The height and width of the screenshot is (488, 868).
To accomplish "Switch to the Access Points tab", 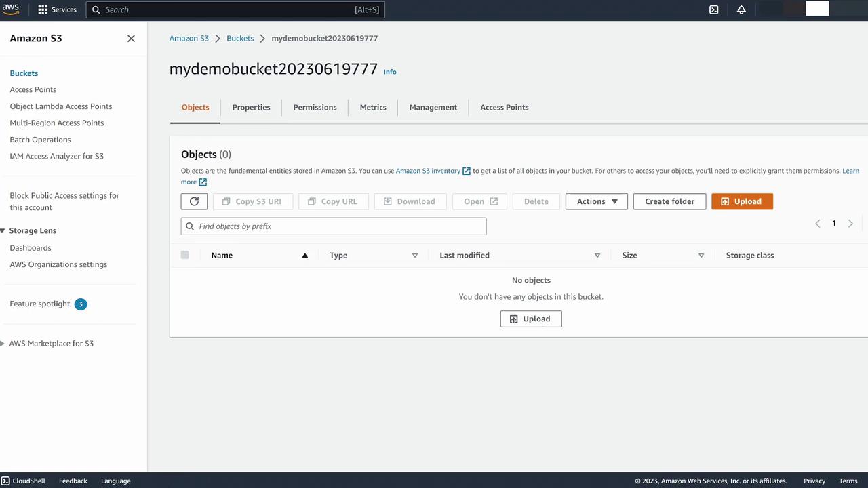I will point(505,107).
